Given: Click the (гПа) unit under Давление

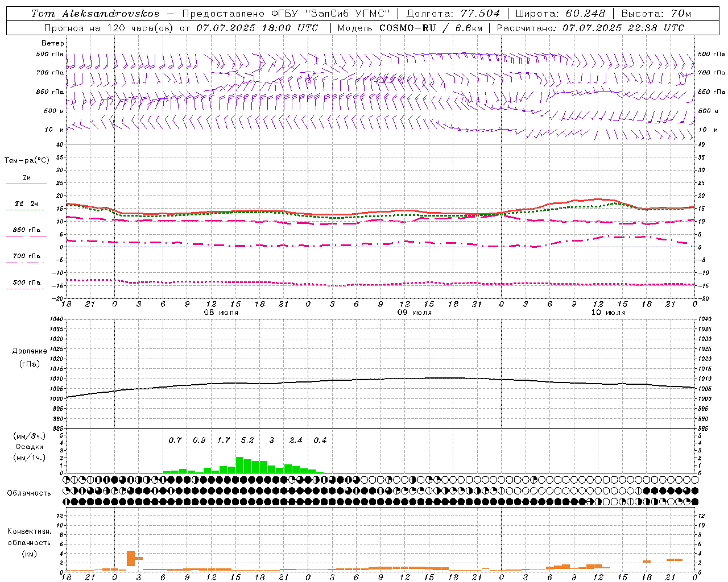Looking at the screenshot, I should tap(30, 364).
